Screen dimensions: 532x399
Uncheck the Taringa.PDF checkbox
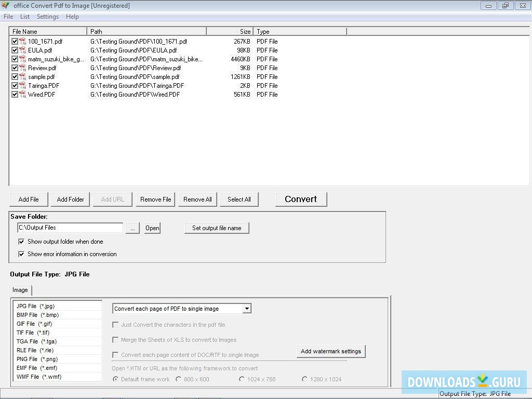point(15,86)
